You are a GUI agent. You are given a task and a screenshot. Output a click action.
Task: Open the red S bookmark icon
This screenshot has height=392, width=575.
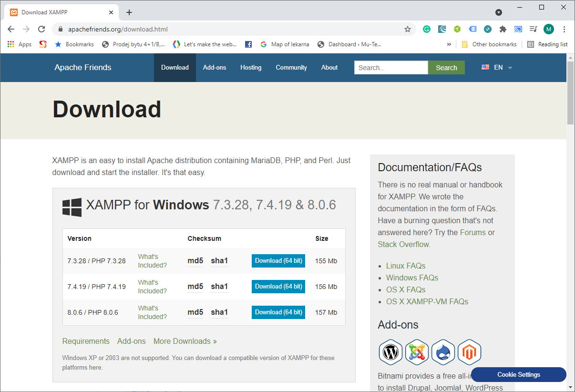tap(43, 44)
